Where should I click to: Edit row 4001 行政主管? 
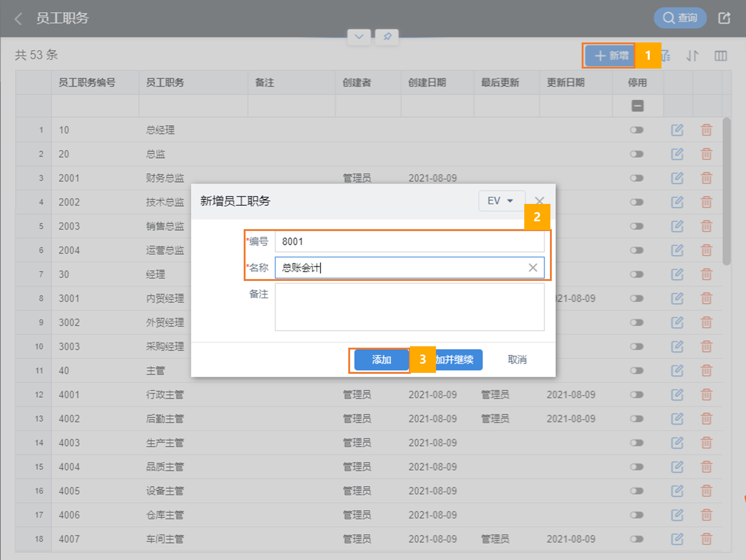[x=677, y=395]
